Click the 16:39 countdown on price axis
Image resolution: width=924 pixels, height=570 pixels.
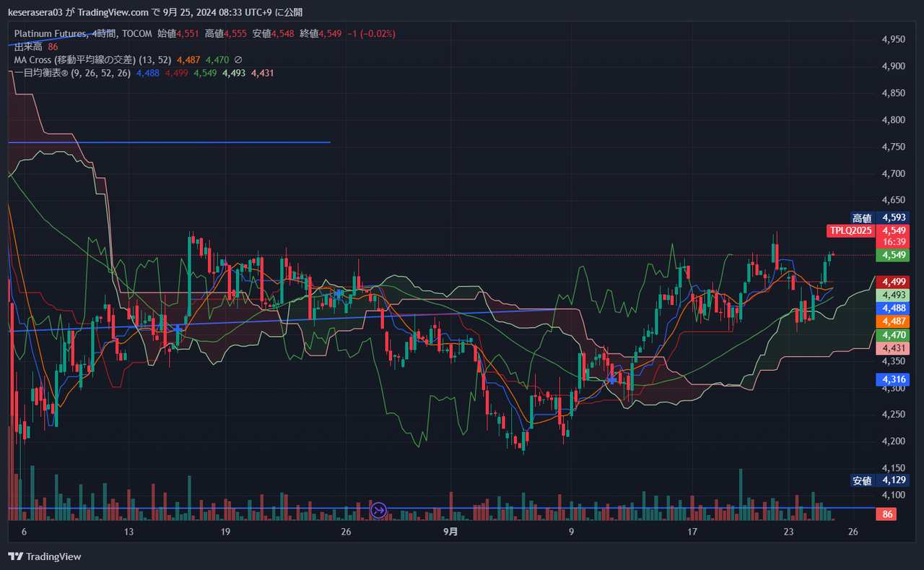click(894, 242)
